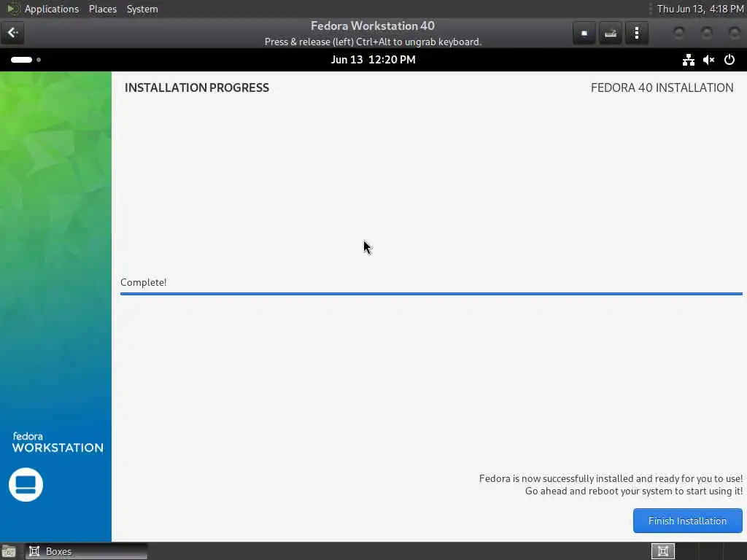Viewport: 747px width, 560px height.
Task: Open the System menu
Action: click(142, 9)
